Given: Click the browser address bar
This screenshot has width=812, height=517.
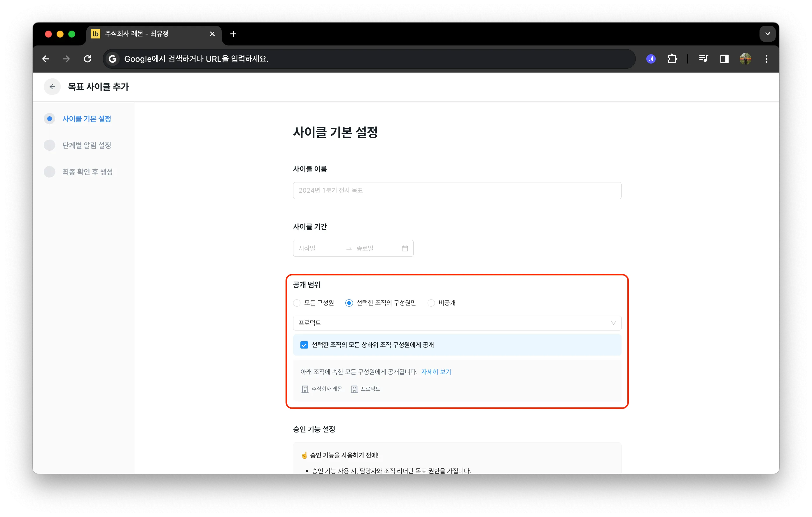Looking at the screenshot, I should pos(369,59).
